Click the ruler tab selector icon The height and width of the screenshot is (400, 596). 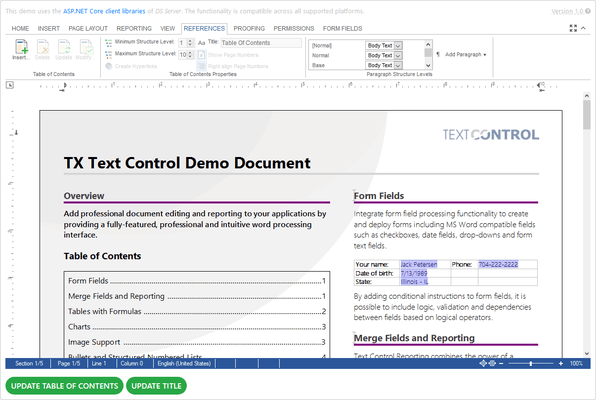pyautogui.click(x=10, y=85)
